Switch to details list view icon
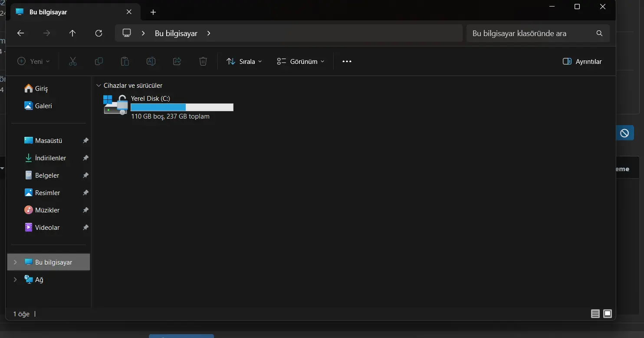 [595, 314]
